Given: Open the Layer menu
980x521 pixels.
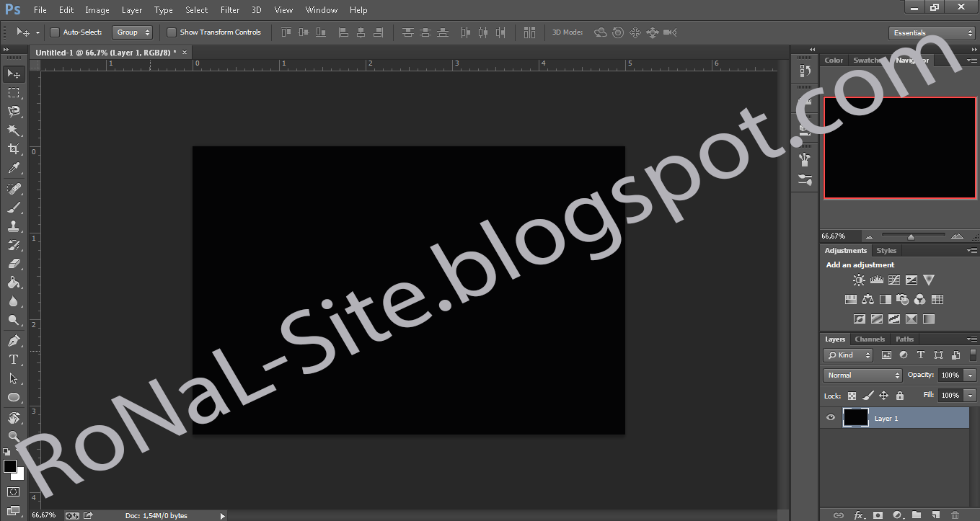Looking at the screenshot, I should point(132,10).
